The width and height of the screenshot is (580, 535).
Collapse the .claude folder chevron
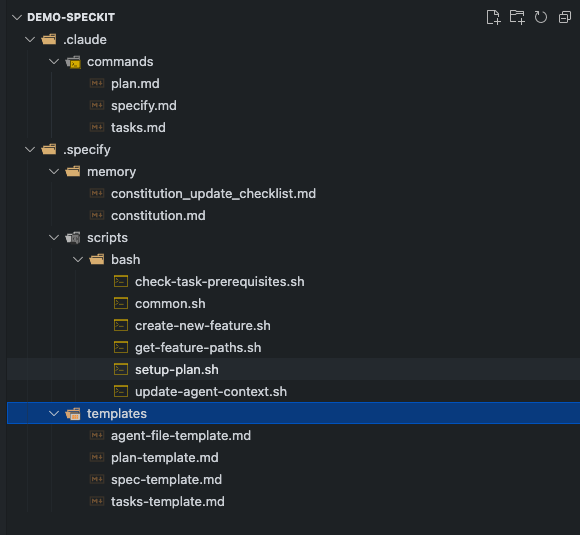coord(30,39)
